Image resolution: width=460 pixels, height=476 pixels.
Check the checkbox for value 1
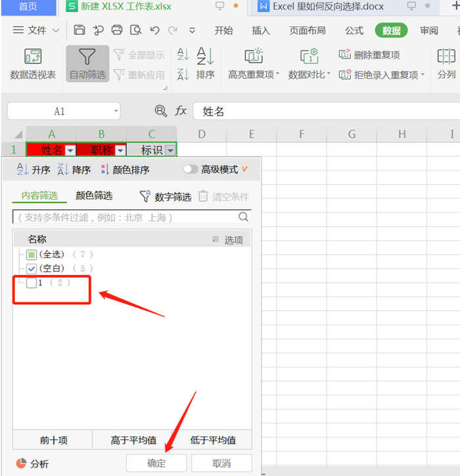pyautogui.click(x=32, y=283)
